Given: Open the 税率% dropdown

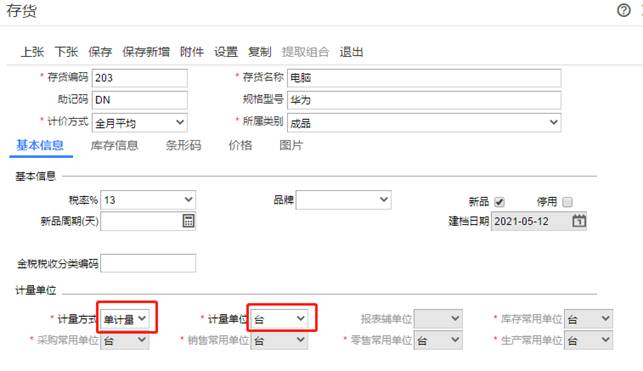Looking at the screenshot, I should [148, 200].
